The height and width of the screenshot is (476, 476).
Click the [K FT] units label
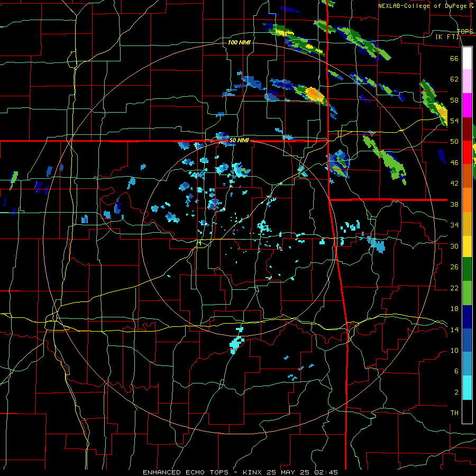point(447,37)
